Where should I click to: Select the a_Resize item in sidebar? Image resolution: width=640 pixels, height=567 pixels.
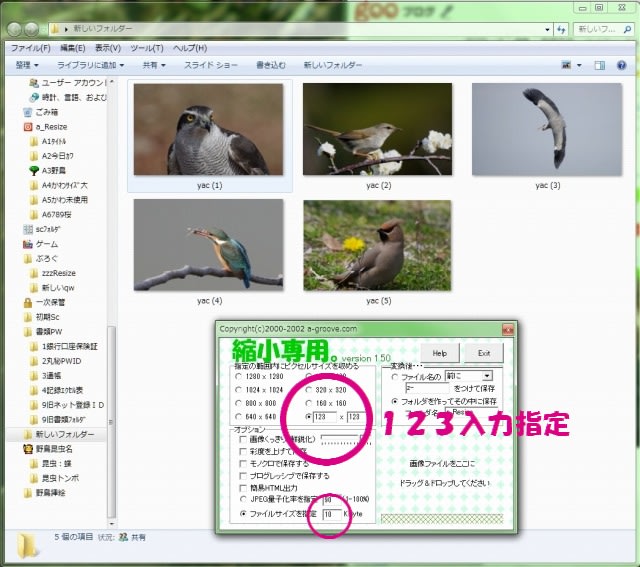[x=52, y=127]
